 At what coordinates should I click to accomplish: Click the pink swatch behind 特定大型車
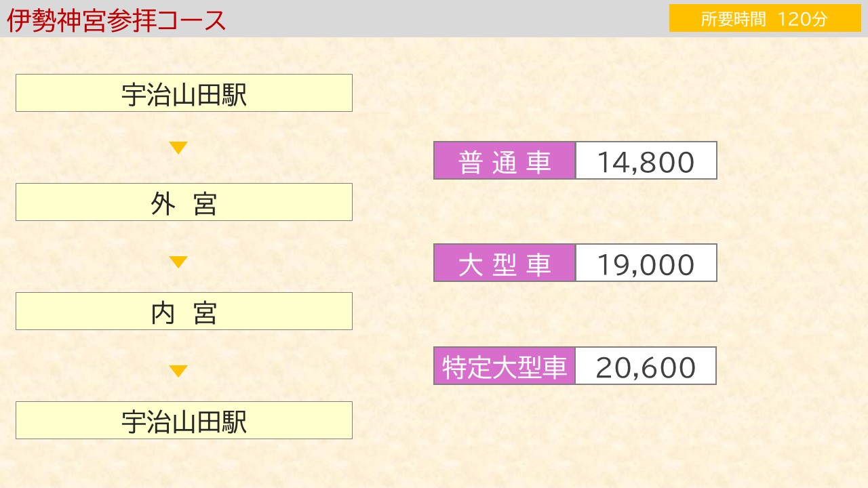[505, 366]
